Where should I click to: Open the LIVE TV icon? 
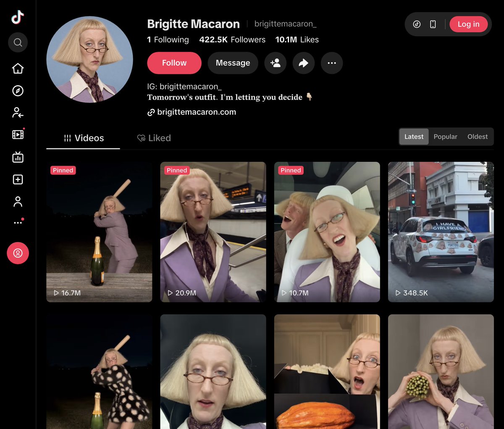point(18,157)
